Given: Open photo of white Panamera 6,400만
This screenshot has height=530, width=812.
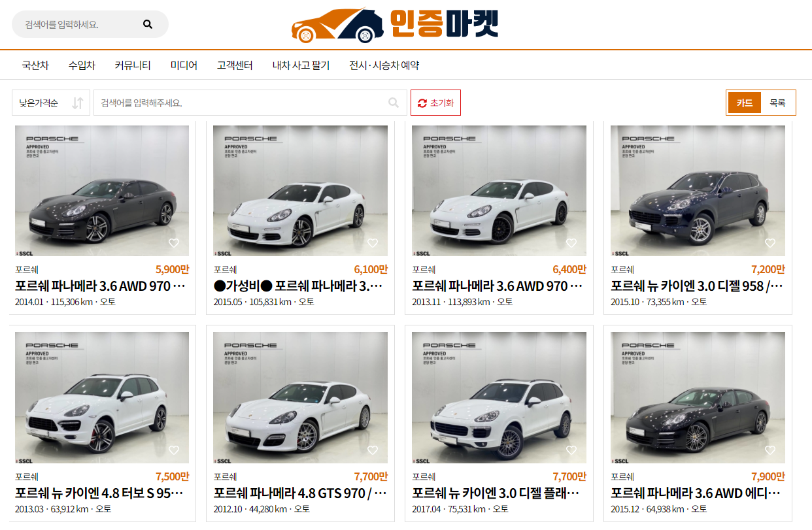Looking at the screenshot, I should (x=499, y=191).
